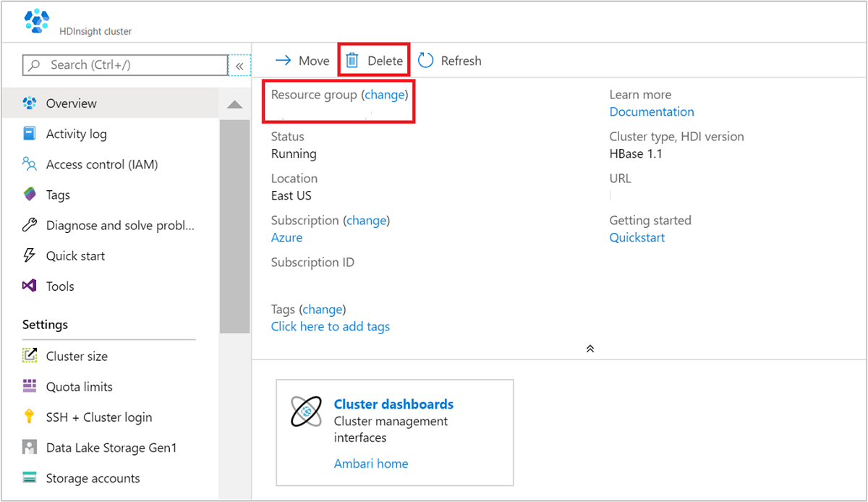Click the Delete trash icon
Screen dimensions: 868x502
[354, 61]
